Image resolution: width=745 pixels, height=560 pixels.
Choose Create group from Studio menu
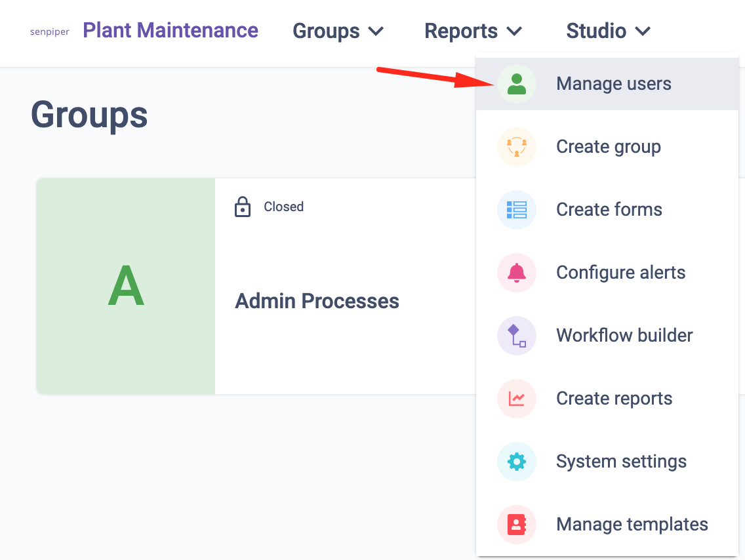click(x=608, y=147)
